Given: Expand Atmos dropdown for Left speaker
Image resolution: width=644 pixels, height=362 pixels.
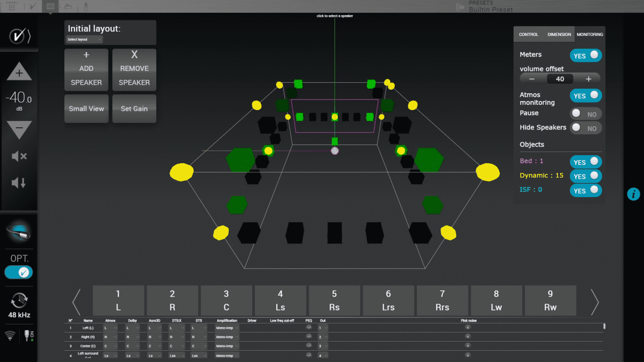Looking at the screenshot, I should (x=111, y=327).
